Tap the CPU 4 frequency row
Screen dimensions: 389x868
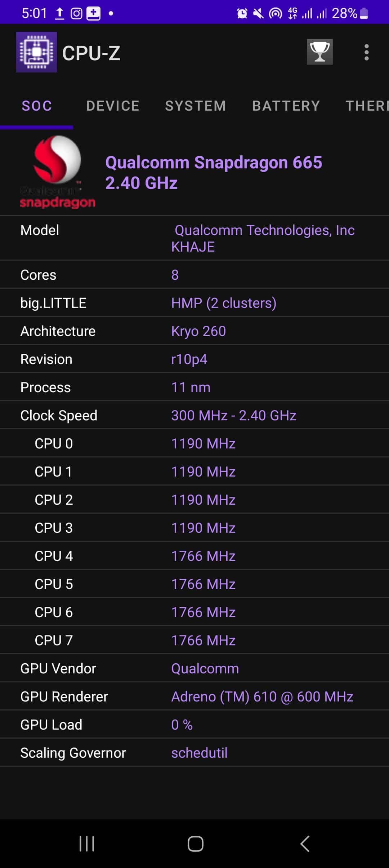click(194, 556)
